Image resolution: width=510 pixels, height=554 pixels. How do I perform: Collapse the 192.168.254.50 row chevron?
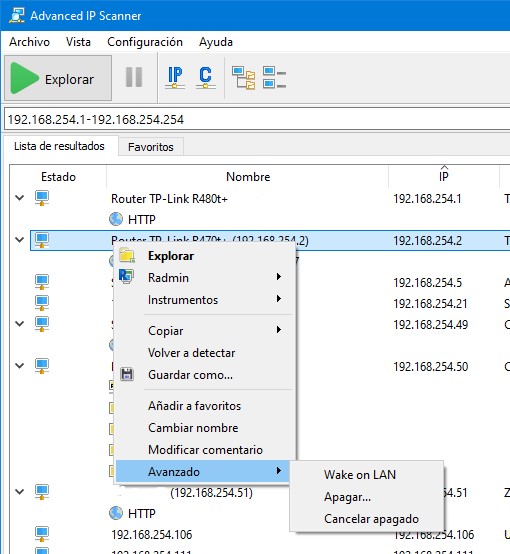tap(20, 365)
